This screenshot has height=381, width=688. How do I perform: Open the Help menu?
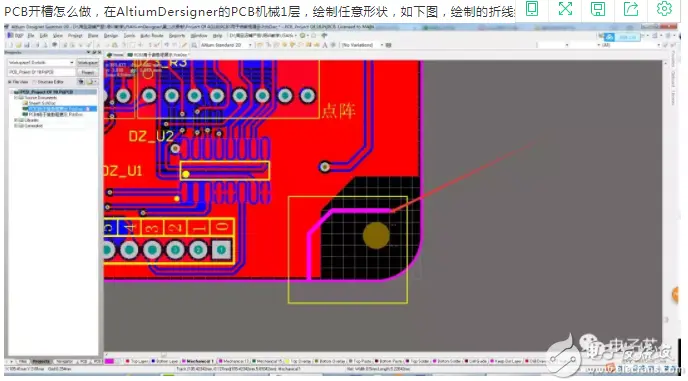coord(218,35)
